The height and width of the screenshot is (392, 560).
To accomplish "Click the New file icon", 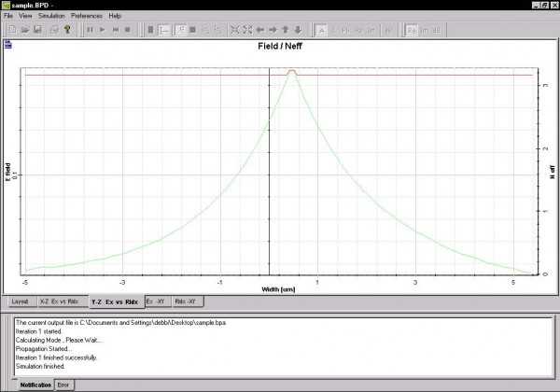I will (13, 30).
